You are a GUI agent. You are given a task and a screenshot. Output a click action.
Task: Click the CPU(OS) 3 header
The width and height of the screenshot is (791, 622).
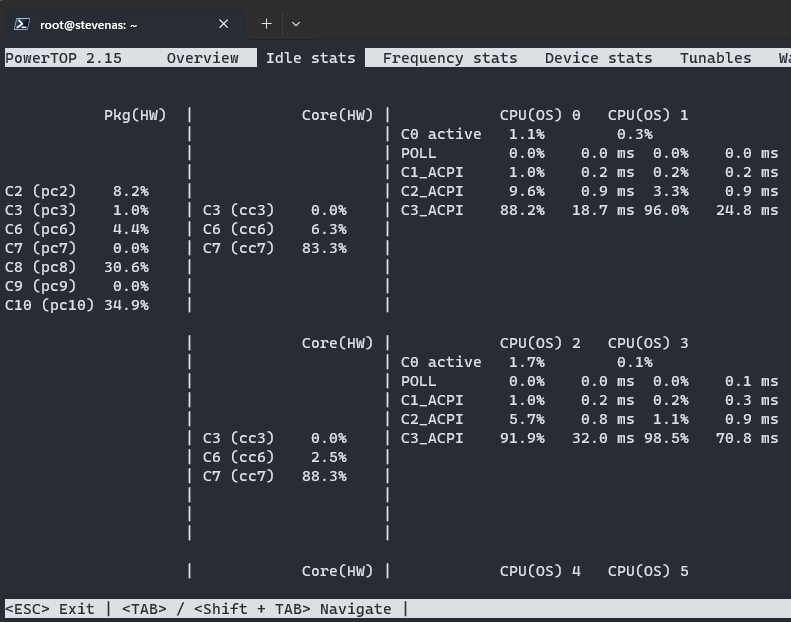point(648,344)
